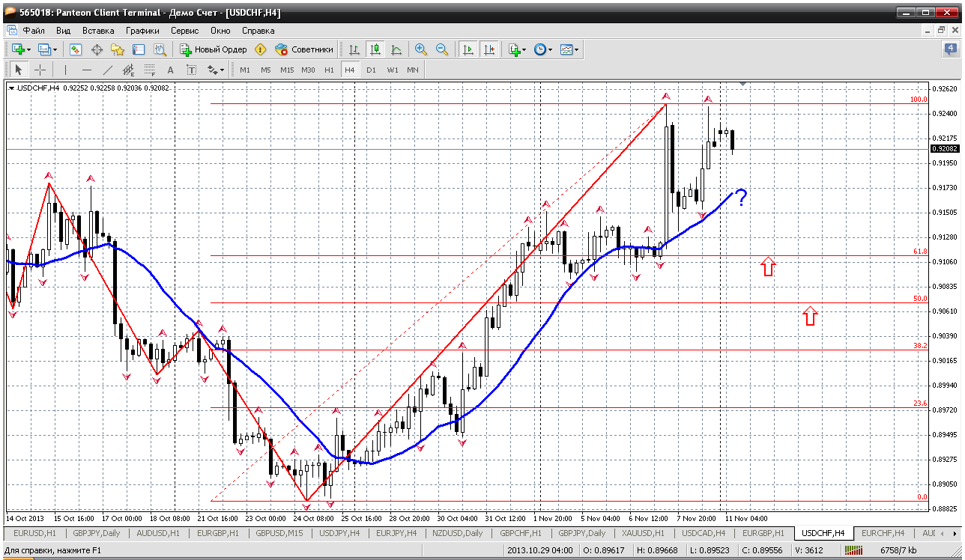This screenshot has height=560, width=965.
Task: Select the text tool labeled A
Action: coord(170,70)
